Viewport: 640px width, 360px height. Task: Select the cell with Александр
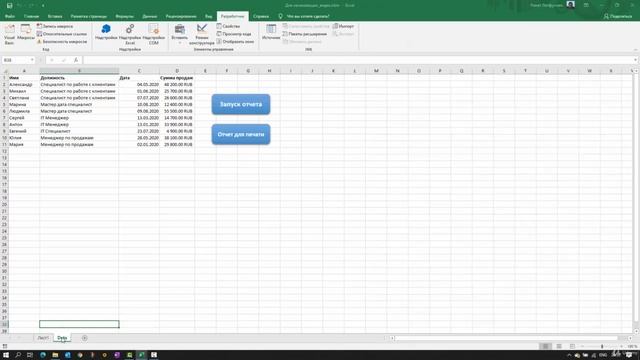click(x=24, y=84)
